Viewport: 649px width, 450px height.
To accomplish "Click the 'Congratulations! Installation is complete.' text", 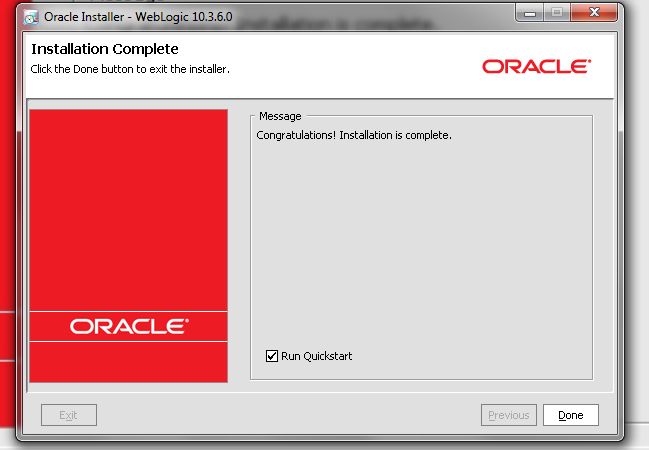I will [x=354, y=135].
